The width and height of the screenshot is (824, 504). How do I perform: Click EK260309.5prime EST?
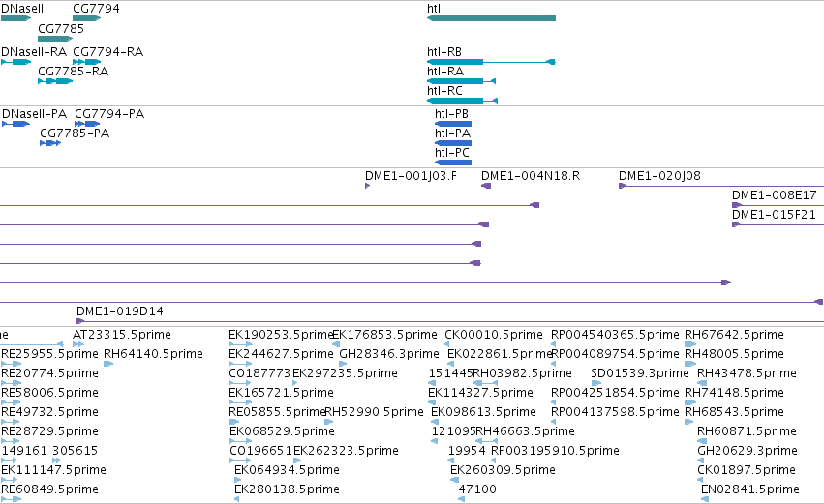pos(454,480)
